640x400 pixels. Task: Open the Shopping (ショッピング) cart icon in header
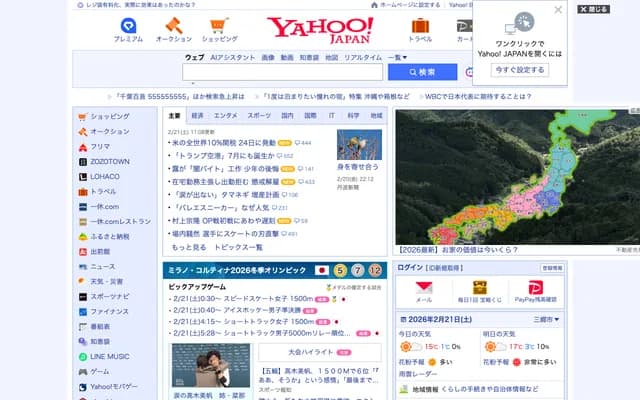220,30
